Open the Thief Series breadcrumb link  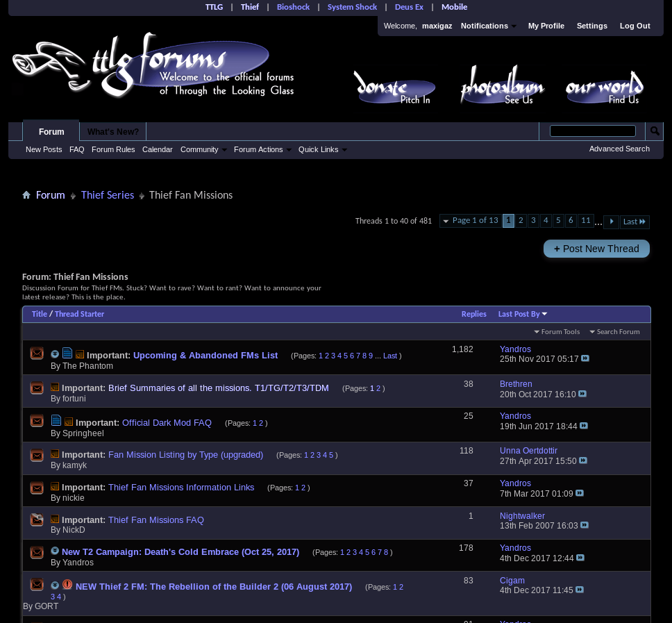click(x=108, y=195)
